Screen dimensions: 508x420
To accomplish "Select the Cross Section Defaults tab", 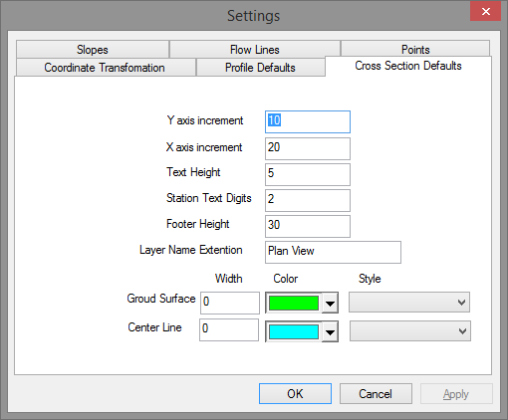I will tap(408, 66).
